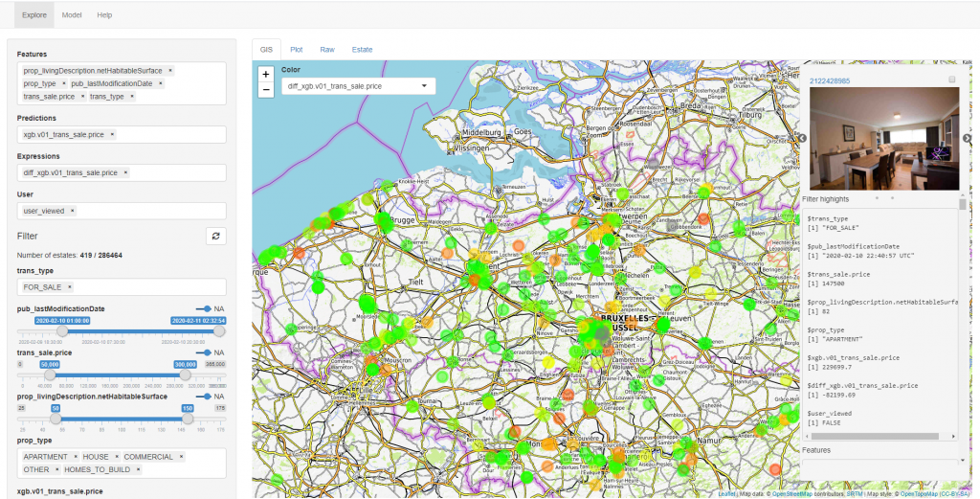Viewport: 980px width, 499px height.
Task: Click the 'Number of estates: 419 / 286464' text
Action: pos(69,255)
